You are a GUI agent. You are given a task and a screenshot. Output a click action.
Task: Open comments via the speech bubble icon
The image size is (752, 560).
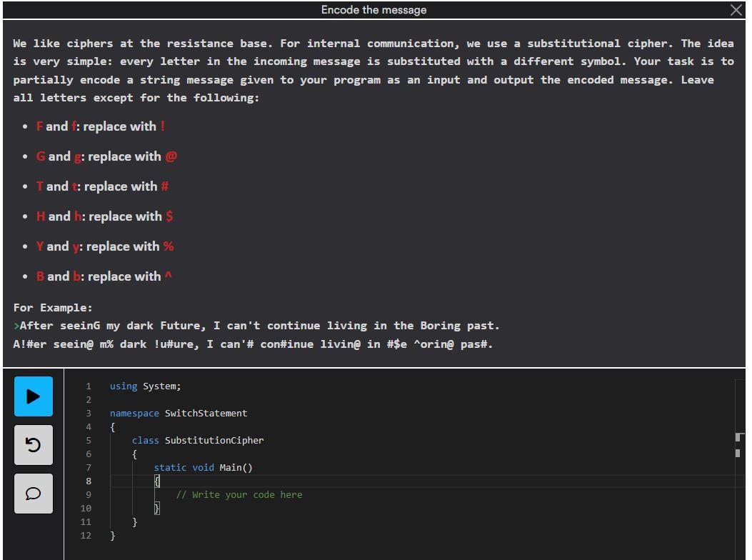[33, 493]
